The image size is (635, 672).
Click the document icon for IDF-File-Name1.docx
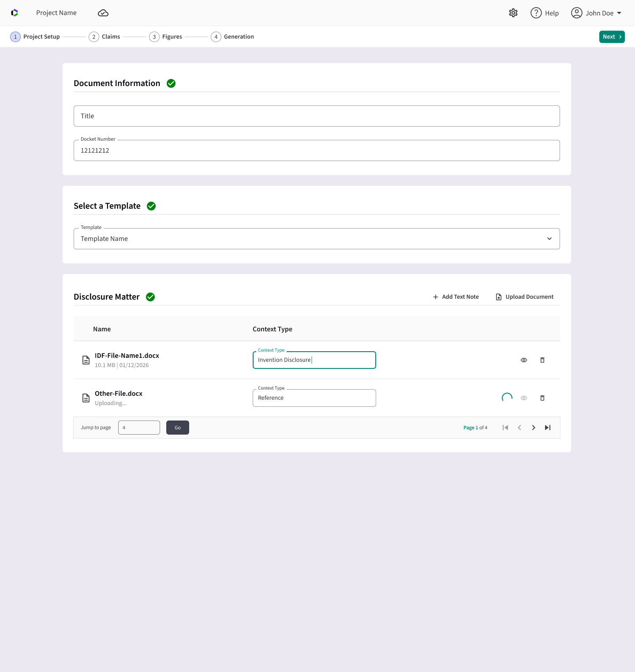tap(86, 360)
